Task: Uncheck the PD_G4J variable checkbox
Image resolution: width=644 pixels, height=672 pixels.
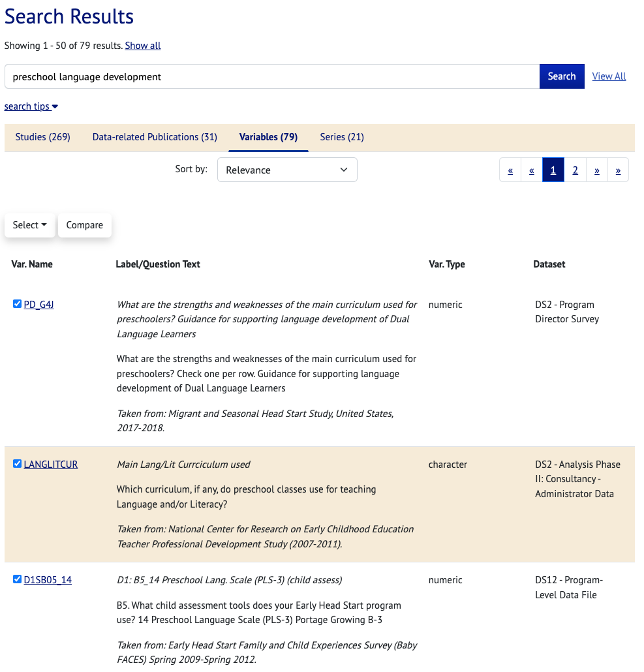Action: point(17,304)
